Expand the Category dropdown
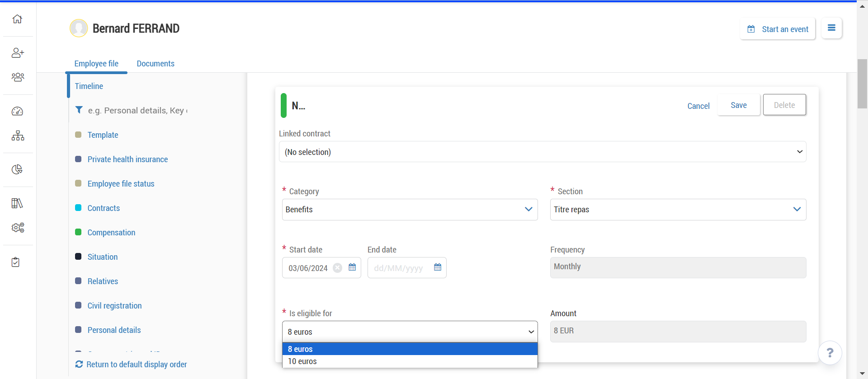The width and height of the screenshot is (868, 379). pos(410,210)
